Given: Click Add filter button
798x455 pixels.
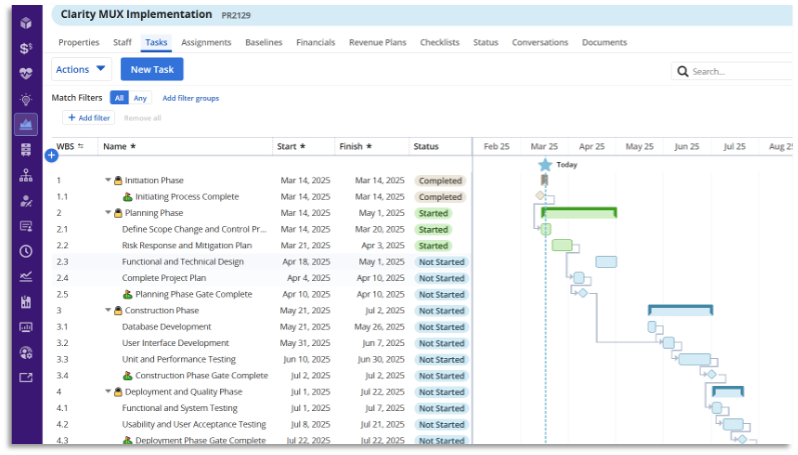Looking at the screenshot, I should (89, 118).
